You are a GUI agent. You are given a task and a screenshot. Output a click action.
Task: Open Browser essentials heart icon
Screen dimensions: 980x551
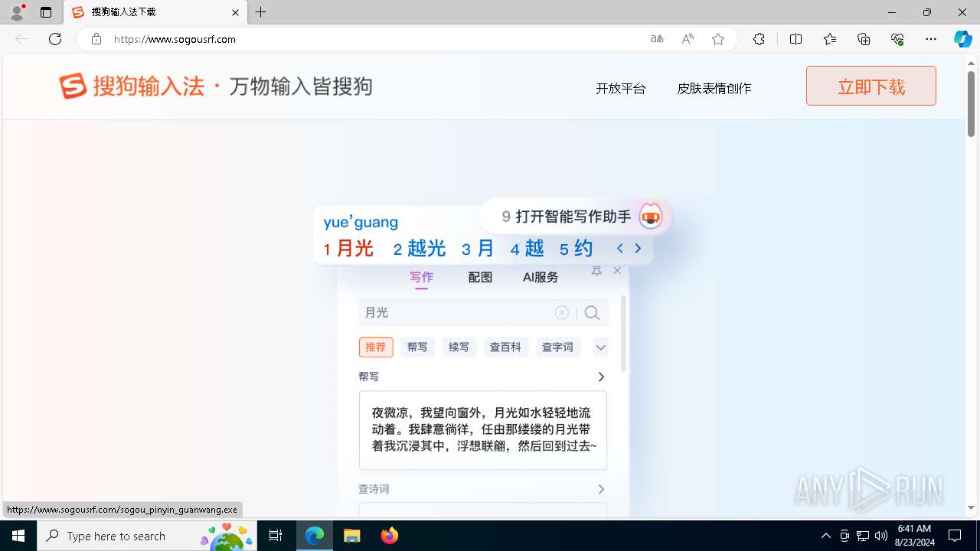click(x=897, y=39)
